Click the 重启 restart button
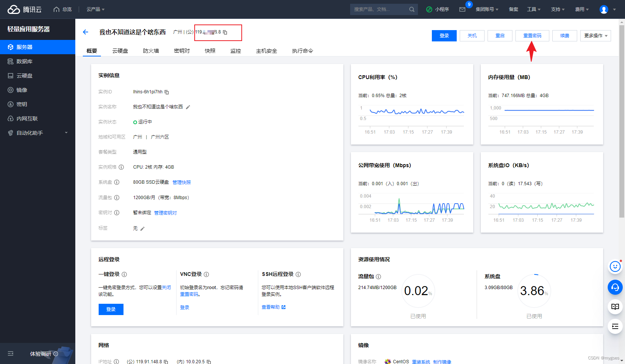 [x=500, y=36]
